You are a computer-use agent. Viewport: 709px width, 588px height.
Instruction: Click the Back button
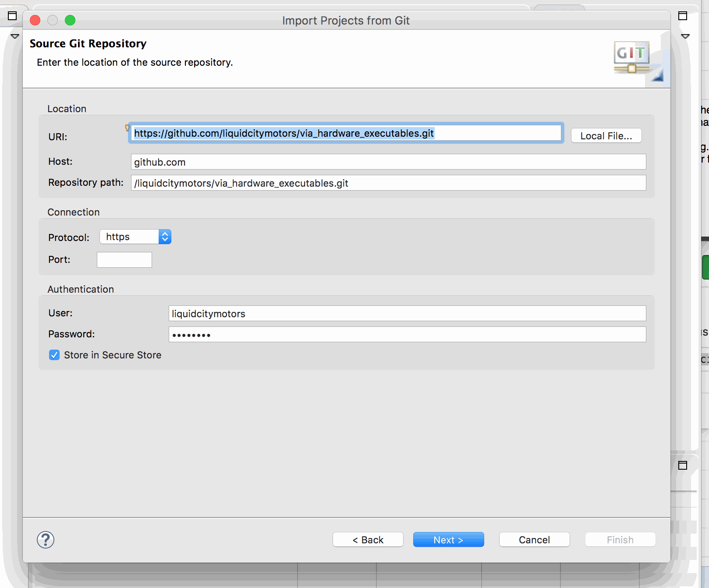click(x=368, y=539)
